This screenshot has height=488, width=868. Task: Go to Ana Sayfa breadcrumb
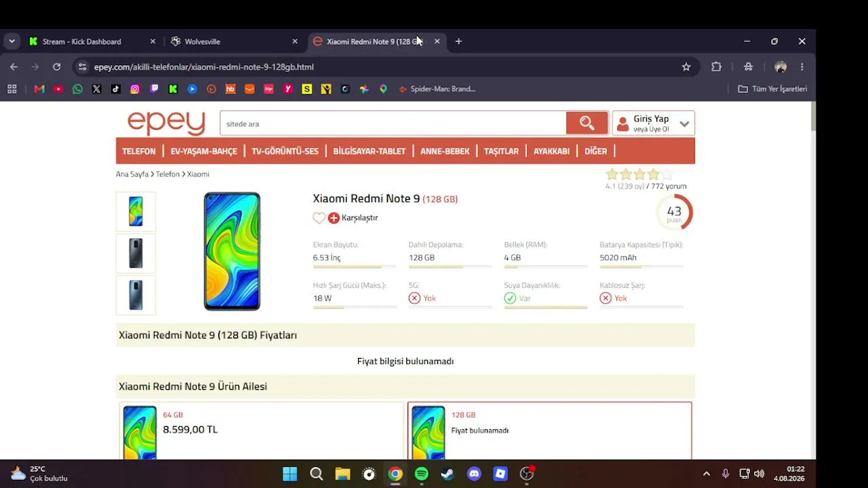[132, 174]
